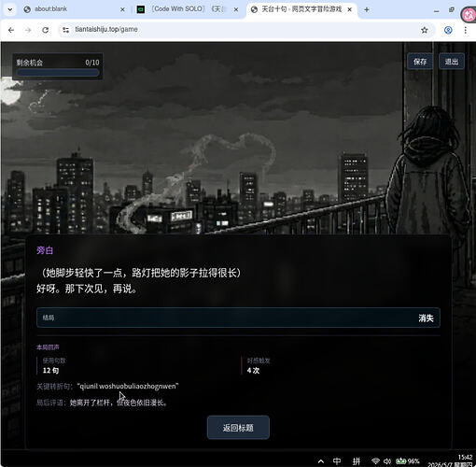
Task: Close the 天台十句 tab
Action: coord(350,9)
